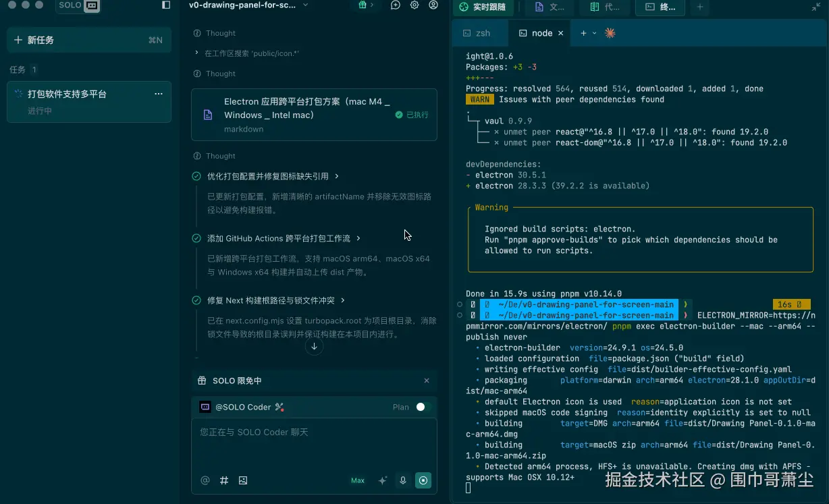This screenshot has width=829, height=504.
Task: Click the tools icon next to @SOLO Coder
Action: 279,407
